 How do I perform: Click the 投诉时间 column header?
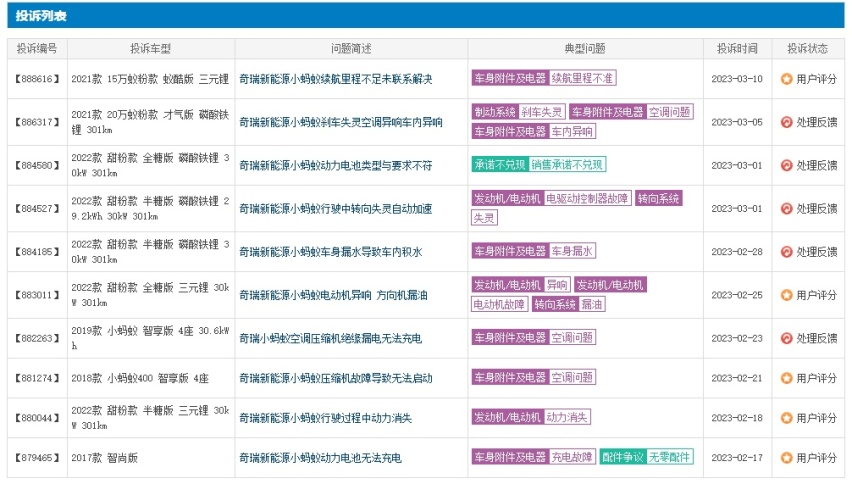coord(737,48)
